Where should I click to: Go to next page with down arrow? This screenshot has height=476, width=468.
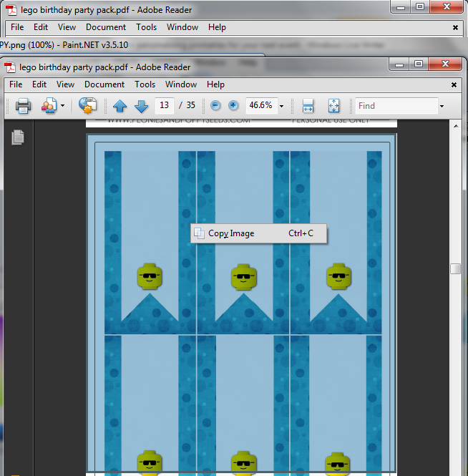[141, 106]
